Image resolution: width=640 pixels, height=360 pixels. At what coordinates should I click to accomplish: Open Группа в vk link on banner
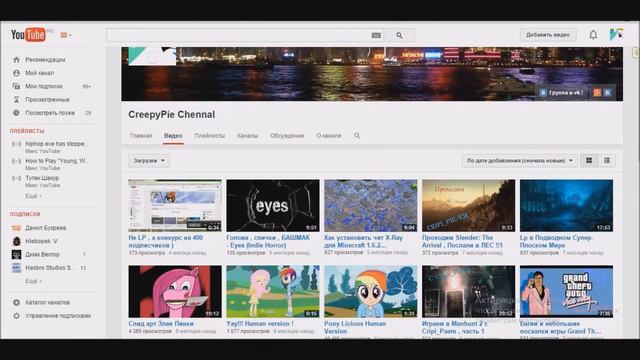point(562,93)
